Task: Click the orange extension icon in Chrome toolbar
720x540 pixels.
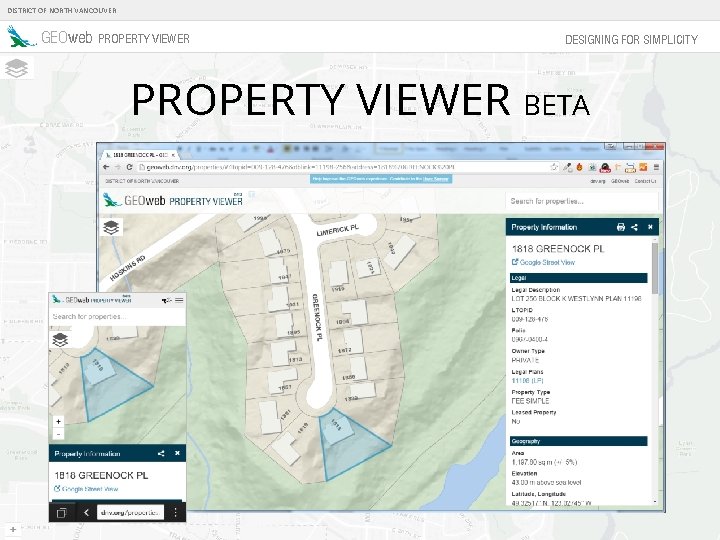Action: click(x=643, y=167)
